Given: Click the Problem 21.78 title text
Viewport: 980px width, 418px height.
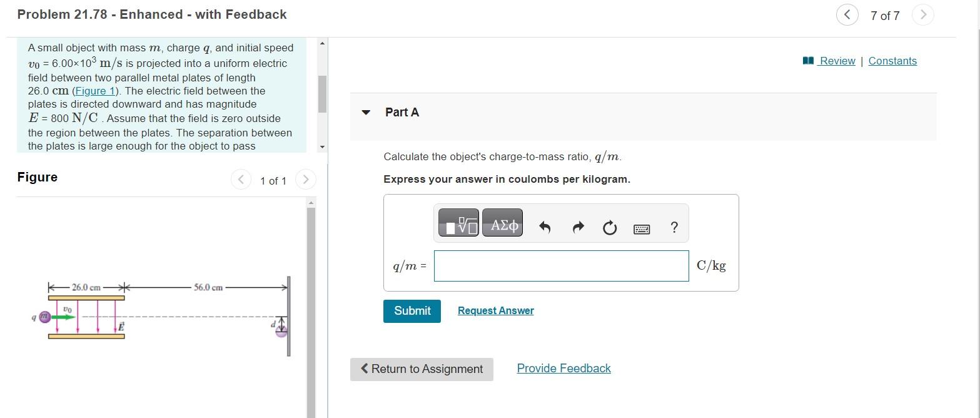Looking at the screenshot, I should (152, 14).
